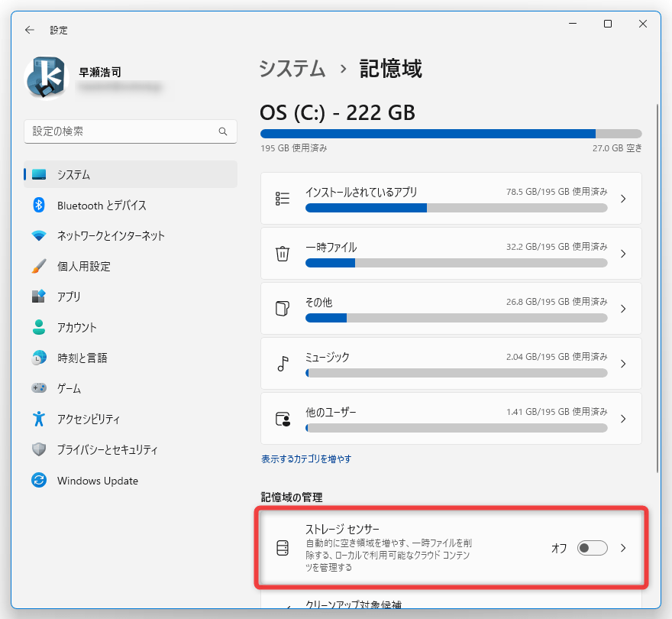Click the trash can icon for 一時ファイル
Image resolution: width=672 pixels, height=619 pixels.
click(283, 254)
